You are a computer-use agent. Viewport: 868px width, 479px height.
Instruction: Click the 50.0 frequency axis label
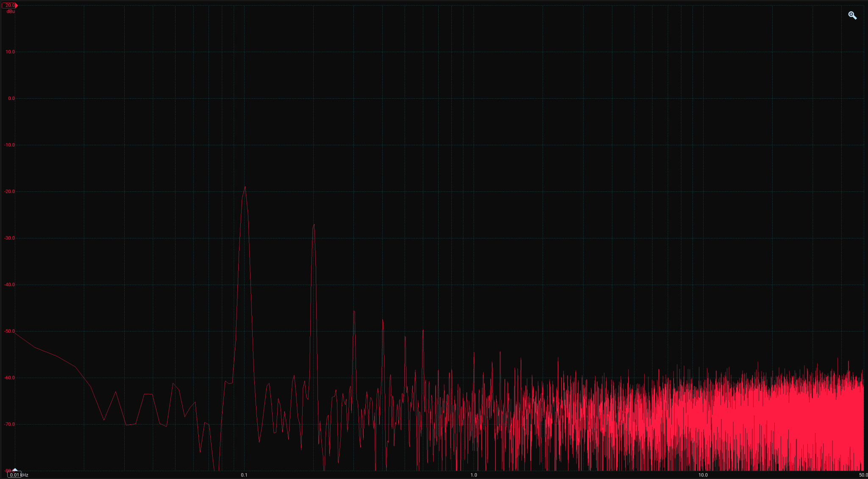click(863, 475)
